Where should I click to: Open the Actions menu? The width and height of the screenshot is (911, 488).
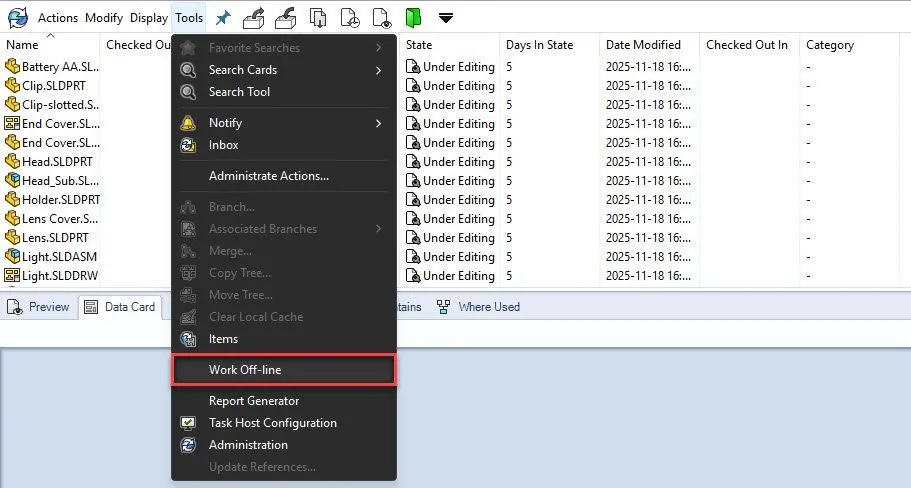[x=58, y=18]
